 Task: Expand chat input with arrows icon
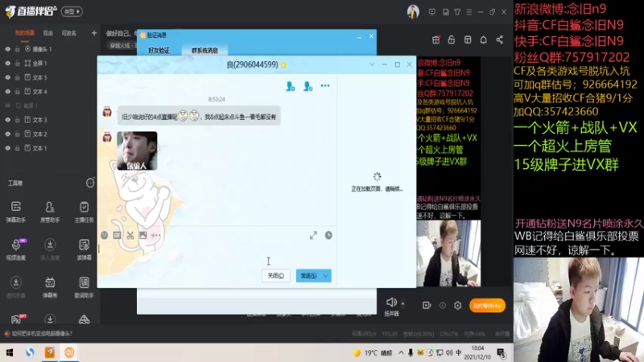click(313, 235)
